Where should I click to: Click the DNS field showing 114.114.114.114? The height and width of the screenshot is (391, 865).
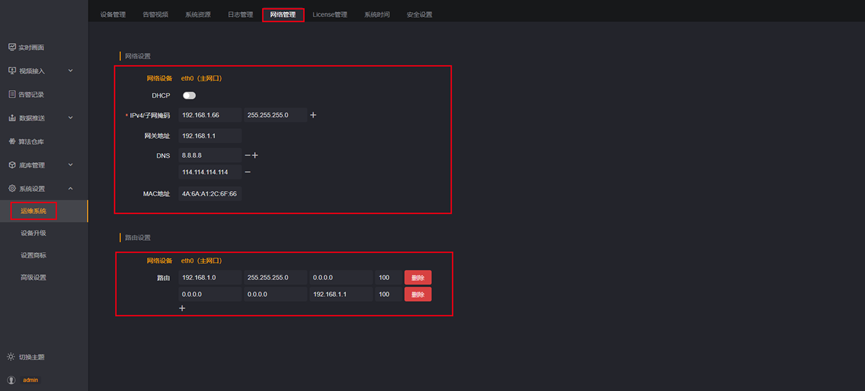210,172
